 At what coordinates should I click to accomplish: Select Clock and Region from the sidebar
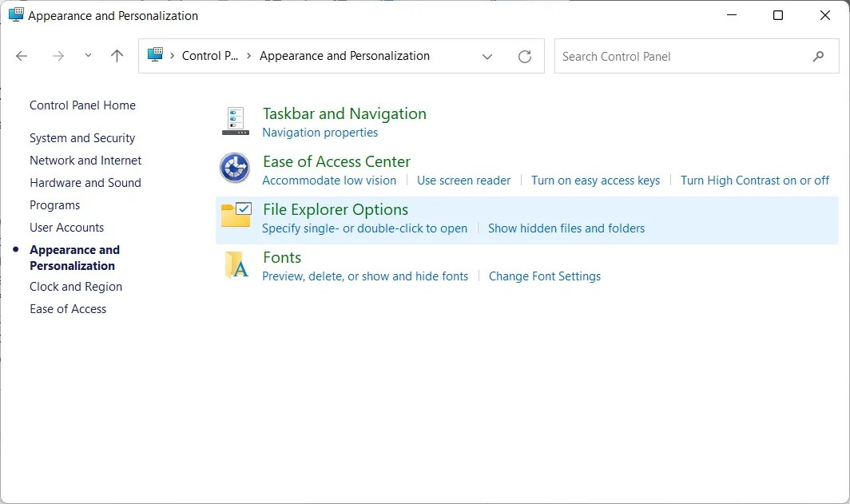pos(75,286)
